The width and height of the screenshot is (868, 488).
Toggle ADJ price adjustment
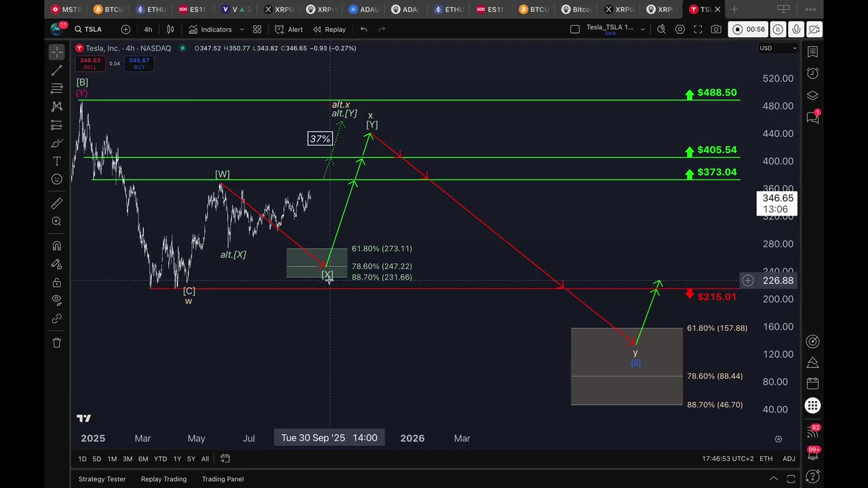click(x=789, y=459)
